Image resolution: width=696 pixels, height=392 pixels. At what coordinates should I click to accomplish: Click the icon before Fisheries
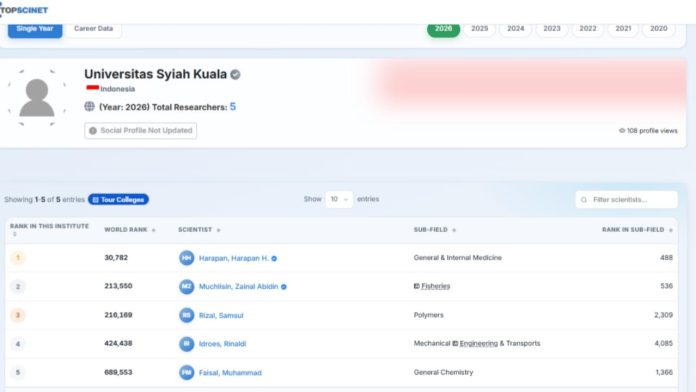pyautogui.click(x=416, y=286)
